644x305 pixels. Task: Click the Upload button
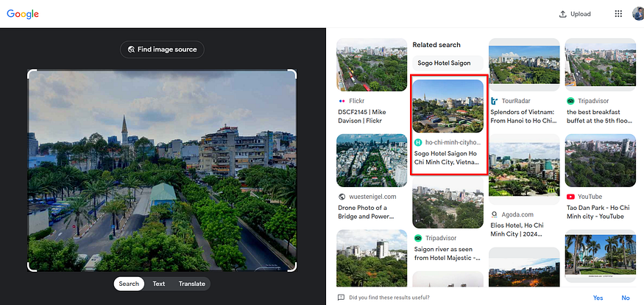click(x=575, y=14)
